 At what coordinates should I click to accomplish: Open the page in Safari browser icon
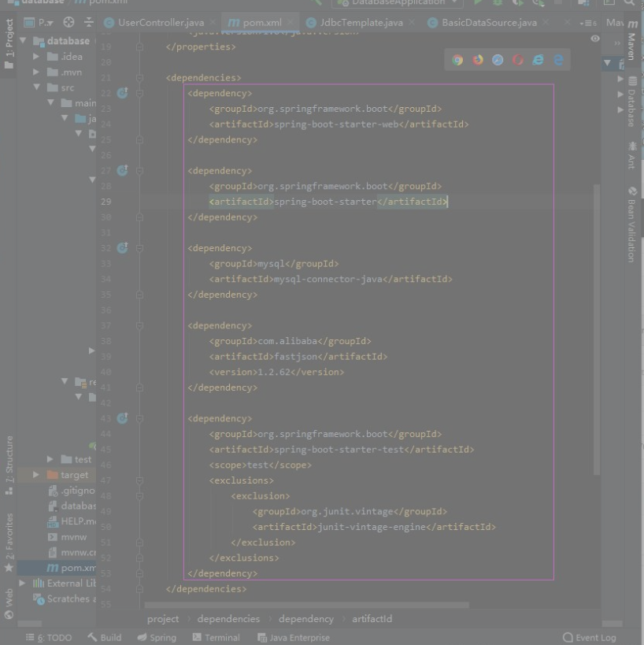pyautogui.click(x=498, y=60)
